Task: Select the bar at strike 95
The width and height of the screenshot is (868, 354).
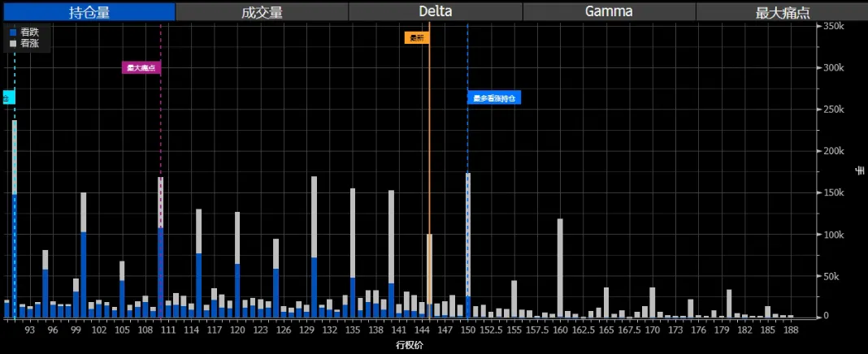Action: pyautogui.click(x=46, y=284)
